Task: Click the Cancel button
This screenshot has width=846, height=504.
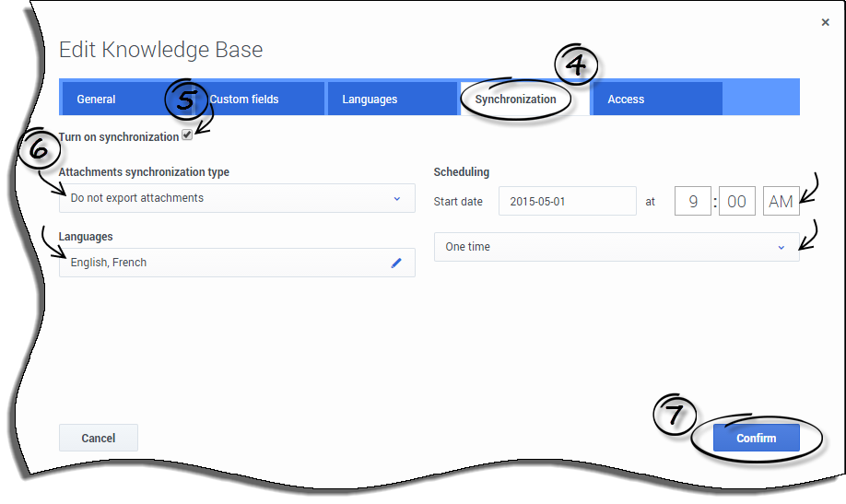Action: coord(99,438)
